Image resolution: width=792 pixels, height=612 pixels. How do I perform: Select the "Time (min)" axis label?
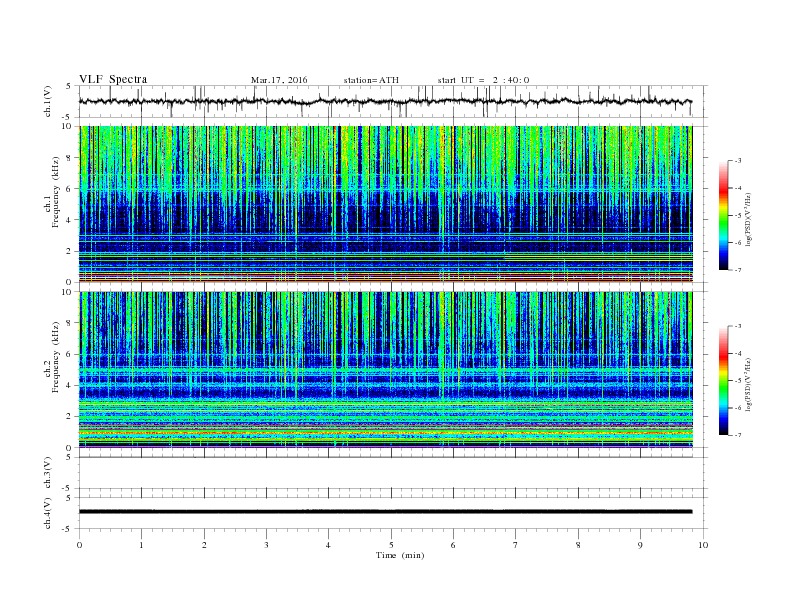coord(400,555)
